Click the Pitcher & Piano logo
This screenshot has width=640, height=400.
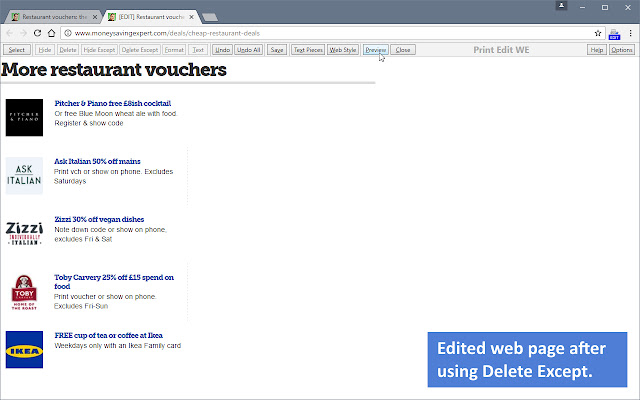[x=24, y=117]
